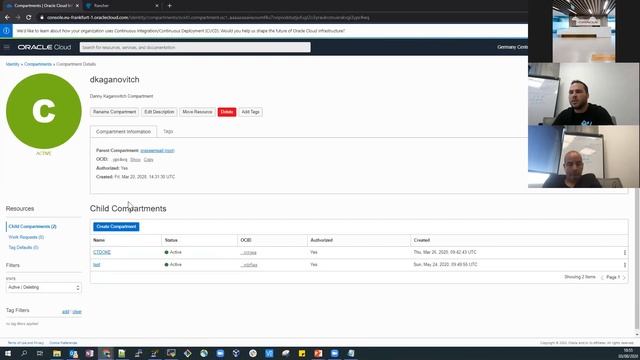The image size is (640, 360).
Task: Select the Compartments Oracle Cloud browser tab
Action: coord(41,6)
